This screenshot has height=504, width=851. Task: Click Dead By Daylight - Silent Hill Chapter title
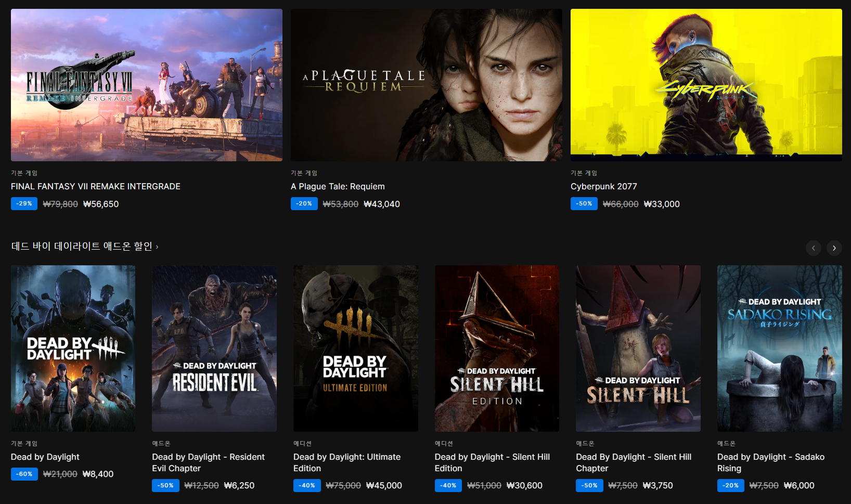pyautogui.click(x=634, y=462)
